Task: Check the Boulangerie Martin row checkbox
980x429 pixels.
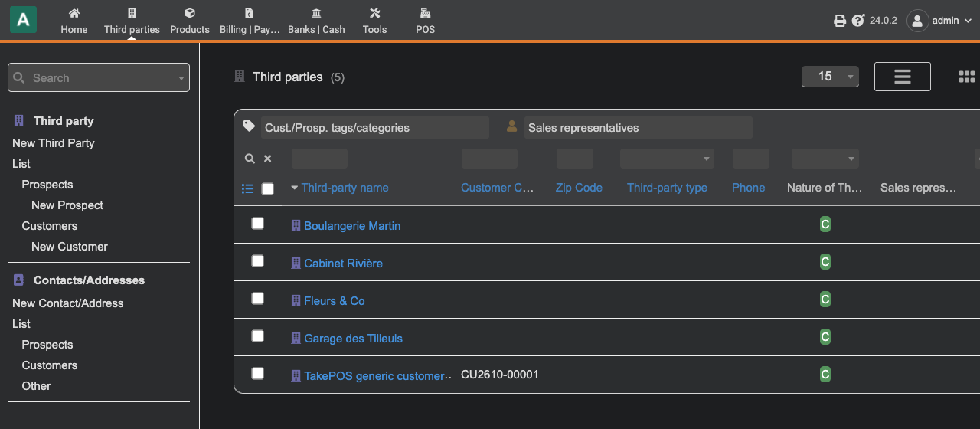Action: [x=257, y=223]
